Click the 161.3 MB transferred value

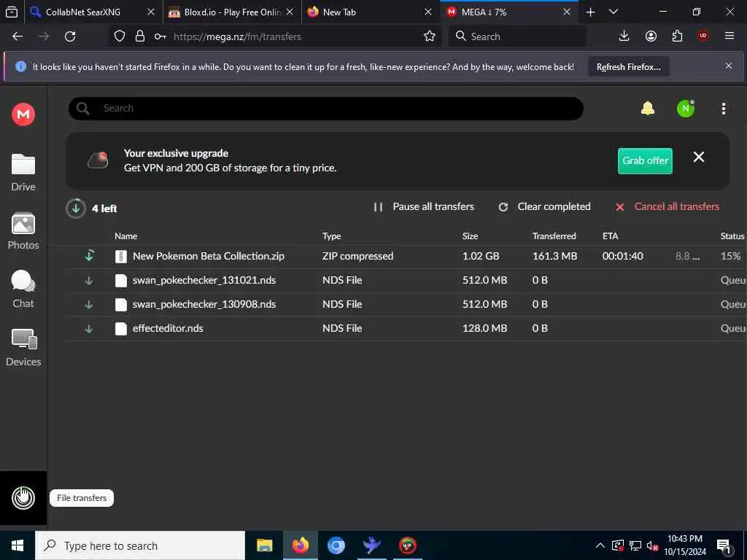554,256
